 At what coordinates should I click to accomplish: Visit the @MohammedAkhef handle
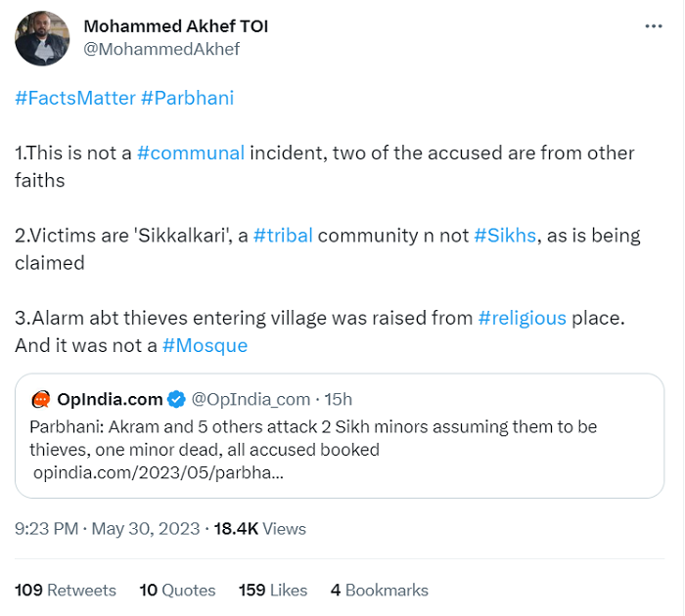pyautogui.click(x=161, y=49)
